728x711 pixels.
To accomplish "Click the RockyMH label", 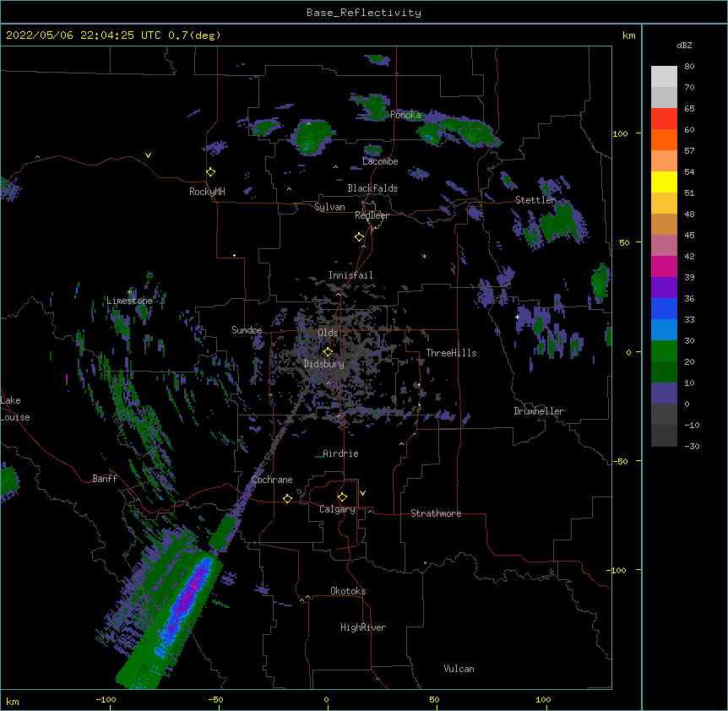I will (207, 192).
